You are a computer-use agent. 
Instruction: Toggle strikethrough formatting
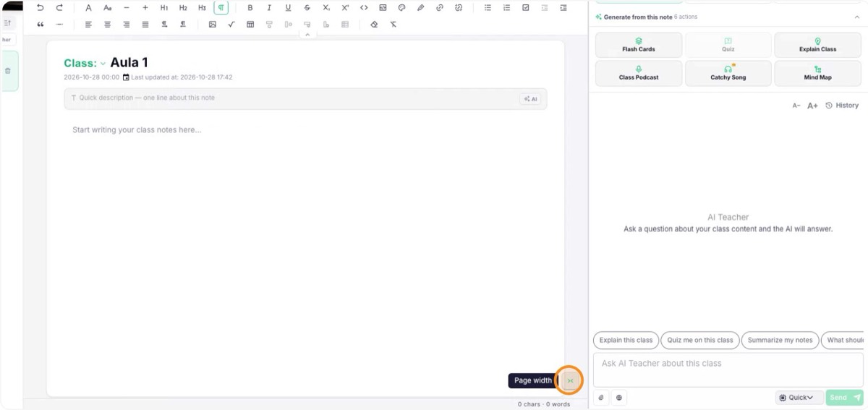click(307, 7)
